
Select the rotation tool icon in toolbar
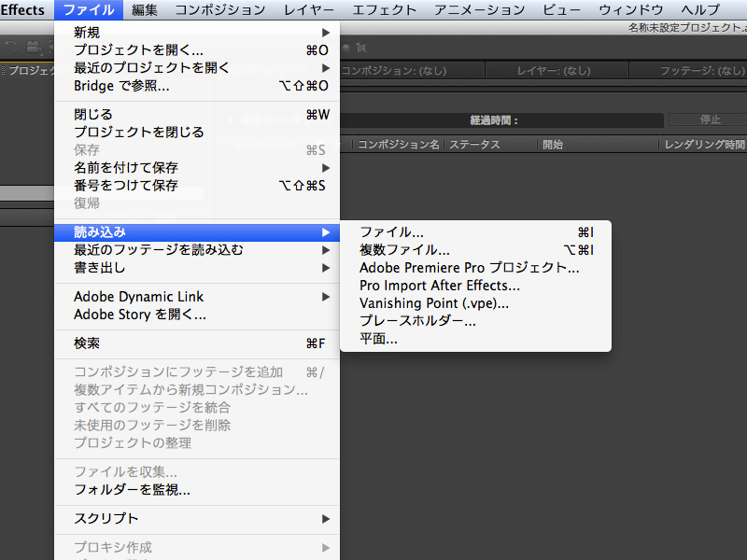10,48
